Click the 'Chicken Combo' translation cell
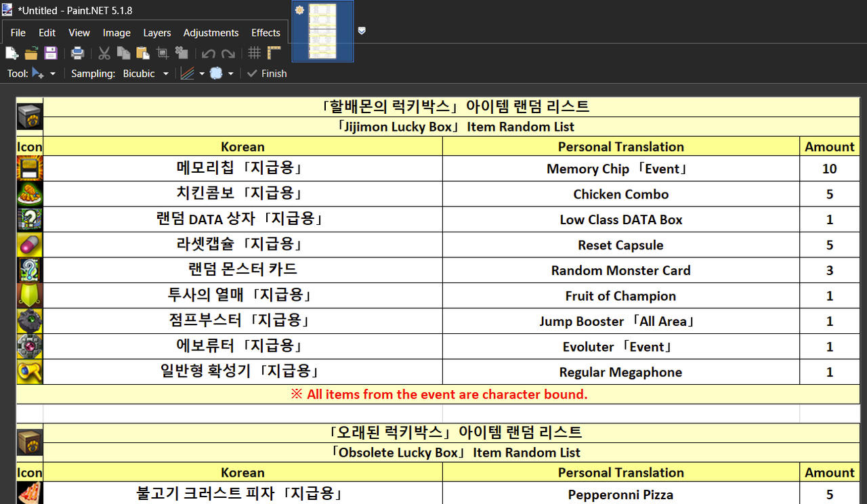 pos(621,194)
